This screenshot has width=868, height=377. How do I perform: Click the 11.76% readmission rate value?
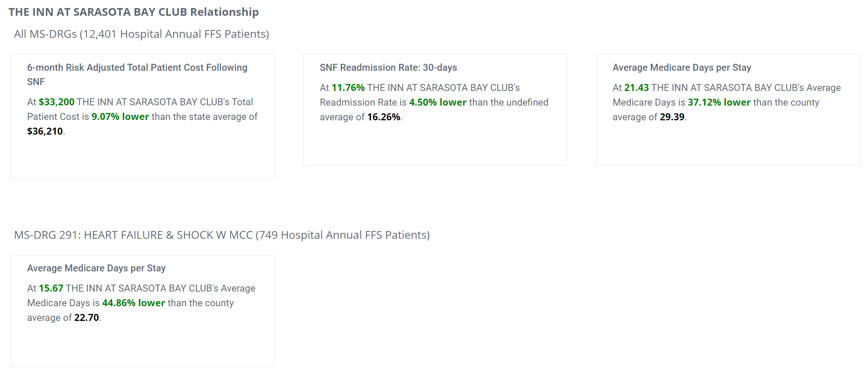[348, 88]
